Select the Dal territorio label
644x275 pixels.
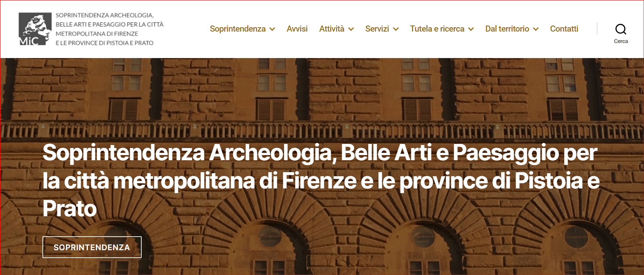[507, 29]
